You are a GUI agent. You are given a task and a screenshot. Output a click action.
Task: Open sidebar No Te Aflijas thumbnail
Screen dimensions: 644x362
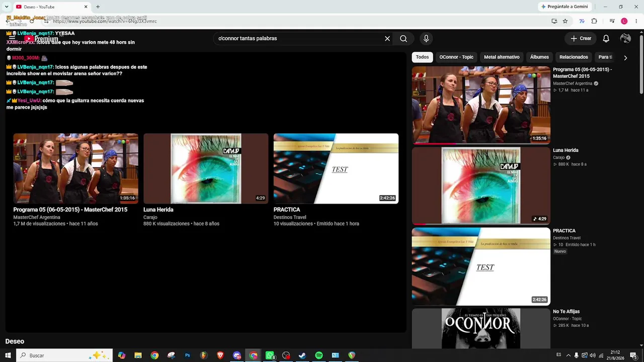[x=481, y=328]
